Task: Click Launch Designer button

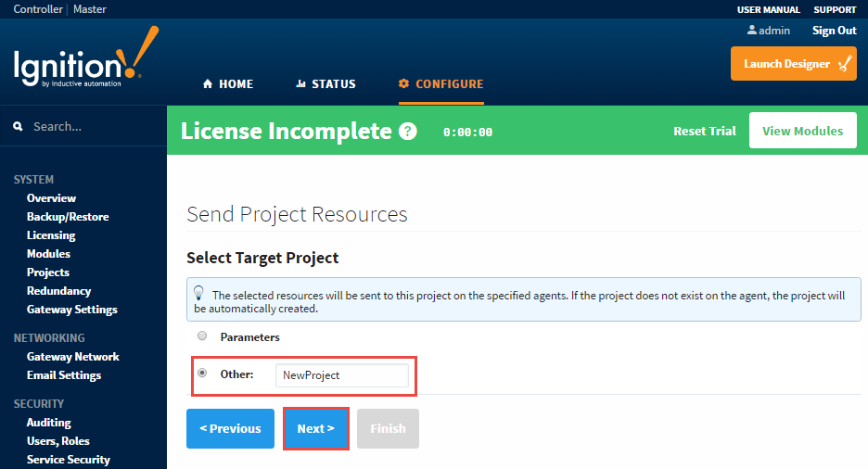Action: click(x=793, y=64)
